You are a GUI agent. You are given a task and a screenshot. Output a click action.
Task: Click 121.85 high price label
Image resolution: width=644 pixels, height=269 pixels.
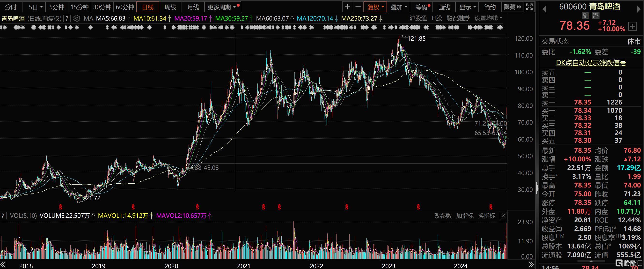click(416, 38)
